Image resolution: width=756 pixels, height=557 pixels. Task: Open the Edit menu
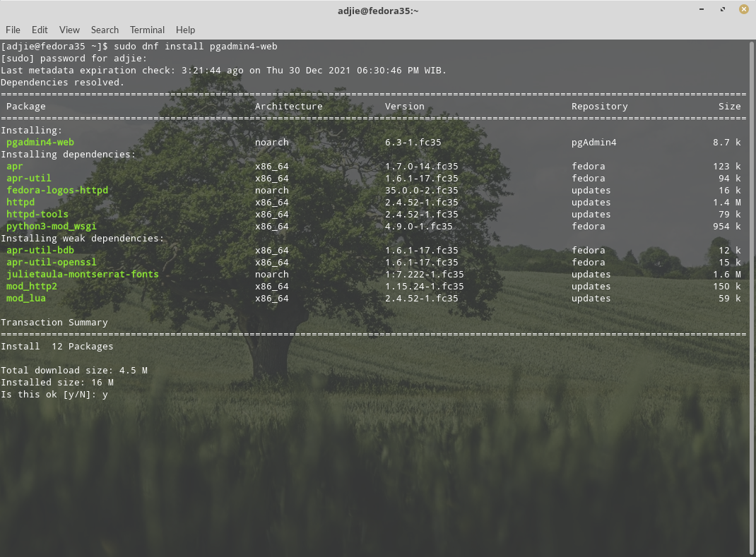click(40, 30)
